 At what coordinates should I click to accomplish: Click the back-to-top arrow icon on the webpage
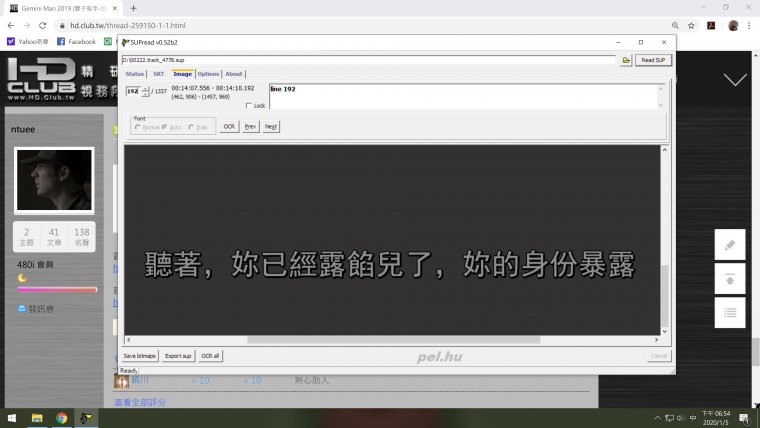tap(730, 279)
